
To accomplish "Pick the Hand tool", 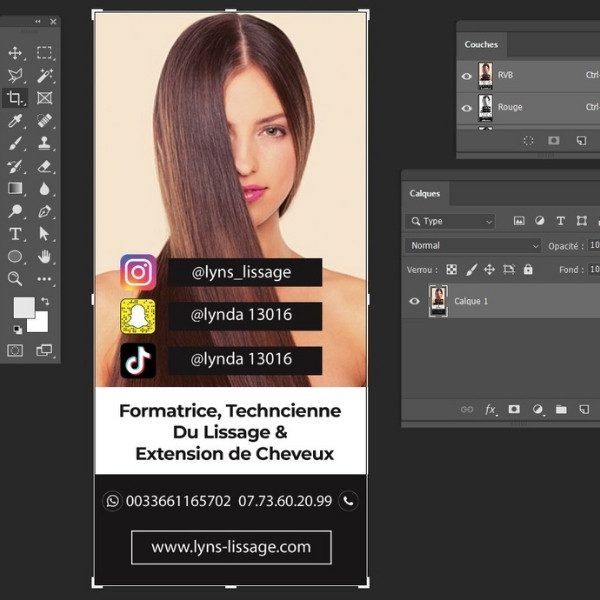I will [44, 256].
